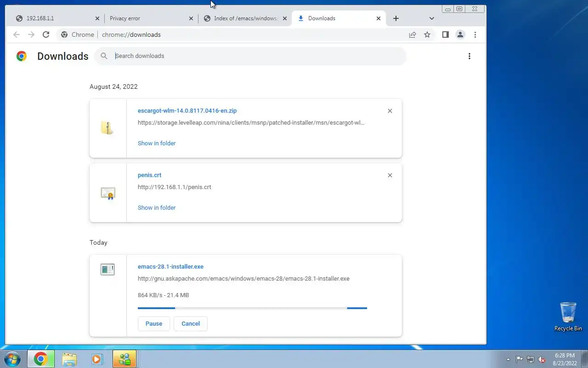588x368 pixels.
Task: Click the magnifier icon in search downloads
Action: click(104, 56)
